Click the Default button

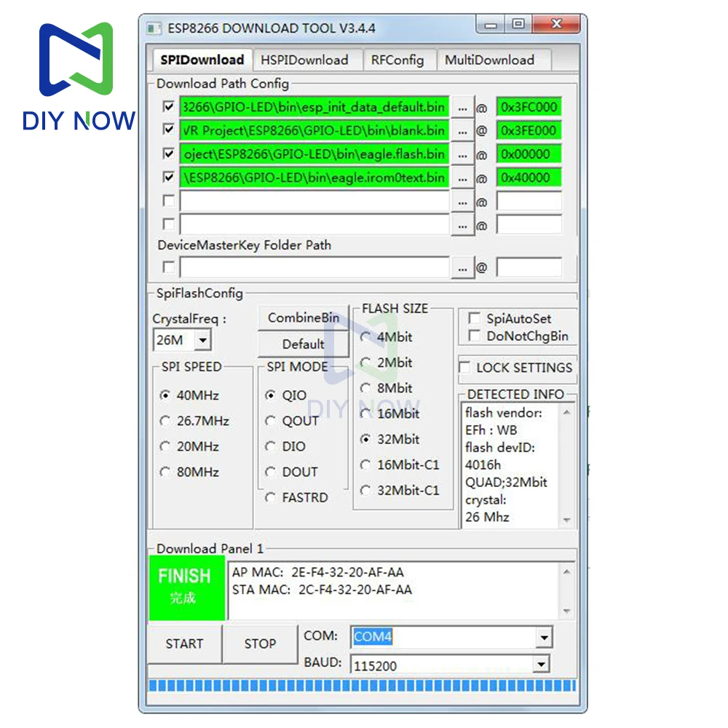[x=303, y=344]
